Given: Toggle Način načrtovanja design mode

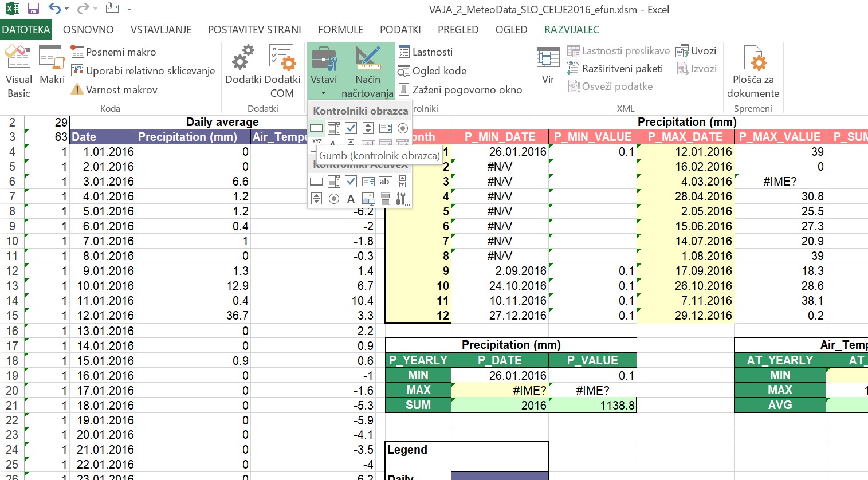Looking at the screenshot, I should point(367,72).
